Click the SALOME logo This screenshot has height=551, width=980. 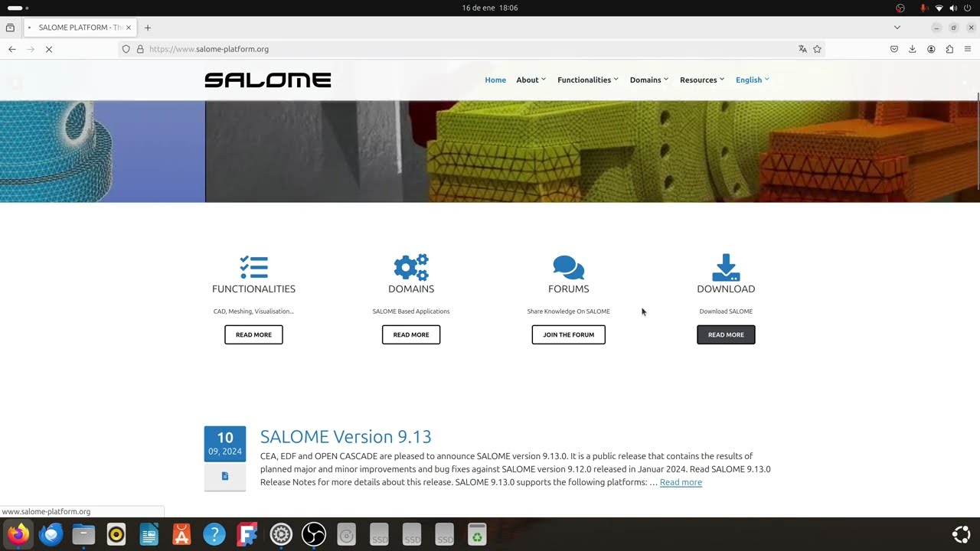click(x=268, y=80)
